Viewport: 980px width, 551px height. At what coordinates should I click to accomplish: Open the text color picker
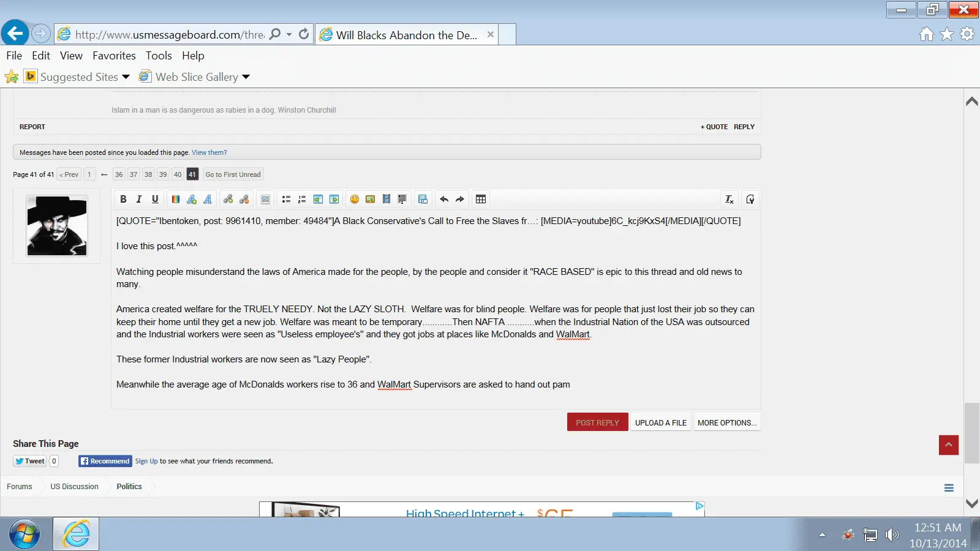click(x=176, y=199)
